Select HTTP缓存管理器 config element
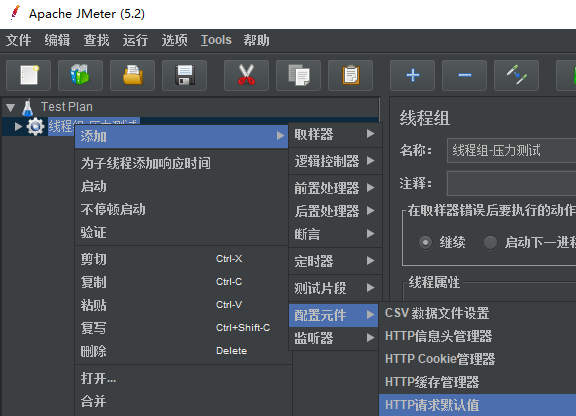Image resolution: width=576 pixels, height=416 pixels. coord(478,382)
